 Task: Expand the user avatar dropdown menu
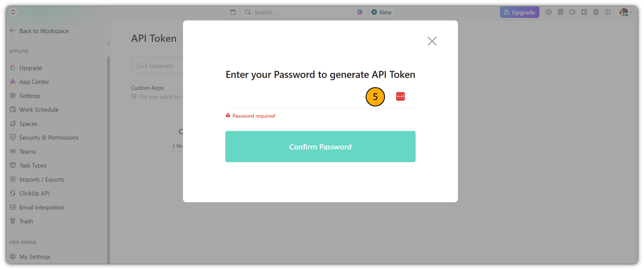tap(626, 12)
